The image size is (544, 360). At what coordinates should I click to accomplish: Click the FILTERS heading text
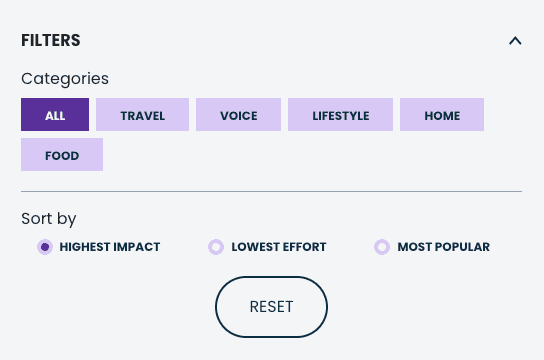51,40
